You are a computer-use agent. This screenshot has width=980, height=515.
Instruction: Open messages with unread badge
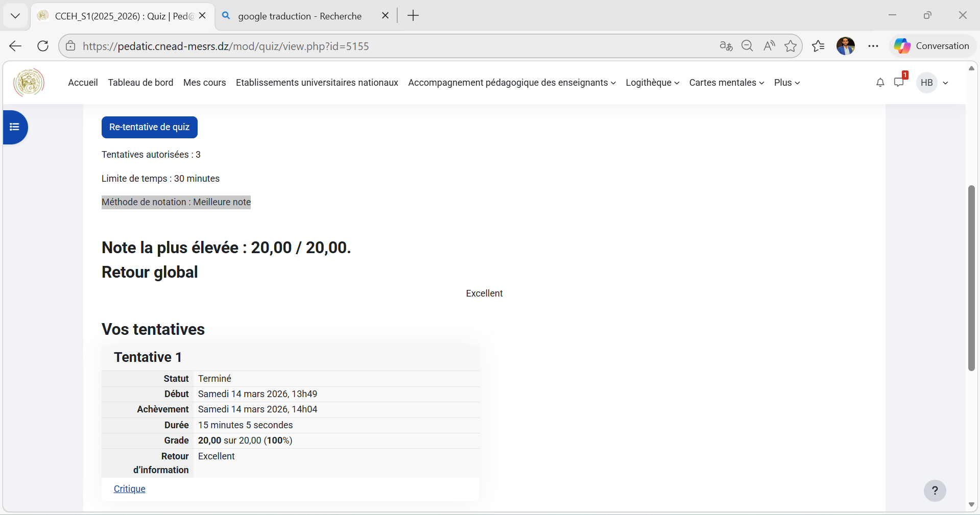(x=899, y=82)
